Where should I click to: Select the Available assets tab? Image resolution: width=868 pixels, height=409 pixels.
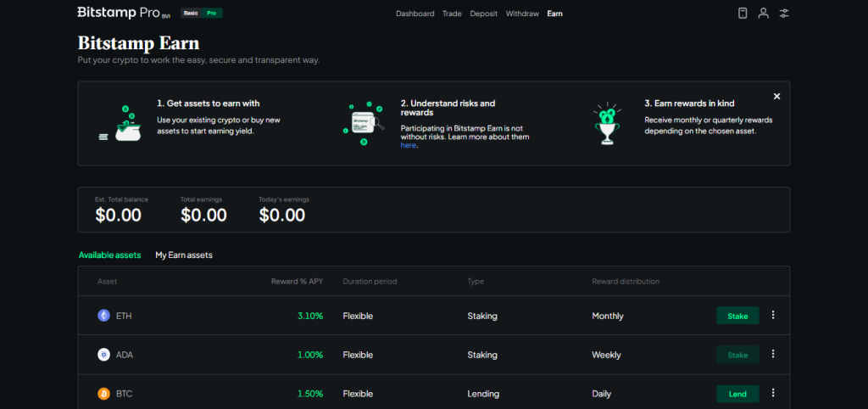tap(109, 255)
